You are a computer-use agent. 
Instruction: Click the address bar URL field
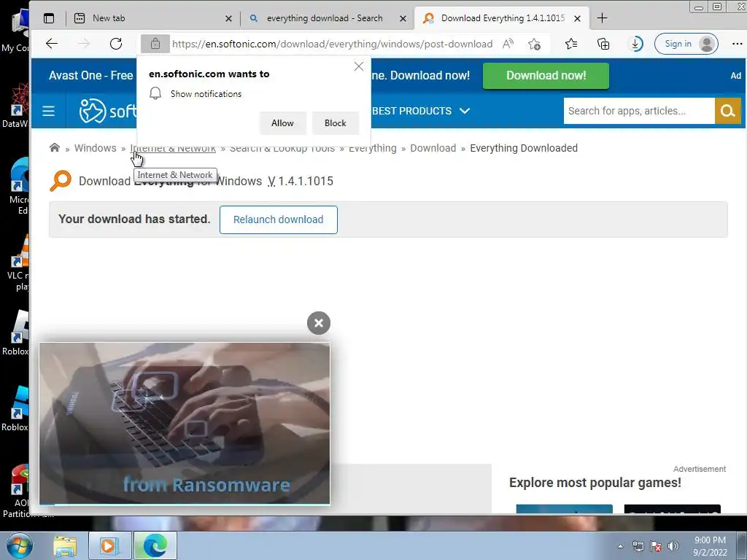point(332,44)
